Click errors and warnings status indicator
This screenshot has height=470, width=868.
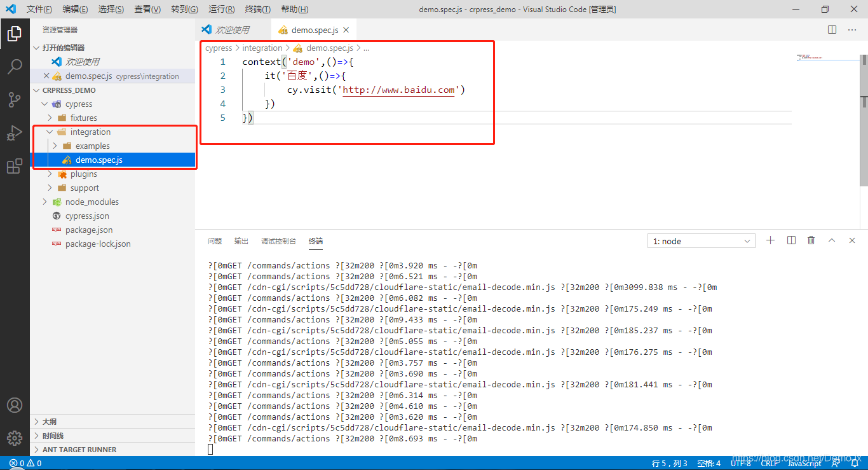pyautogui.click(x=25, y=463)
